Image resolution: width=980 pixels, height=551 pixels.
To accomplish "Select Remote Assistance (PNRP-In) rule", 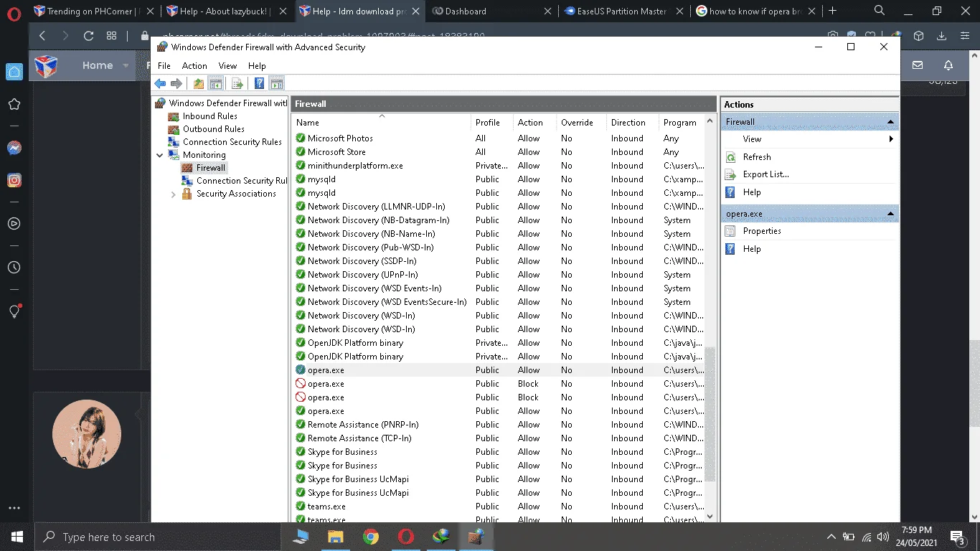I will click(363, 425).
